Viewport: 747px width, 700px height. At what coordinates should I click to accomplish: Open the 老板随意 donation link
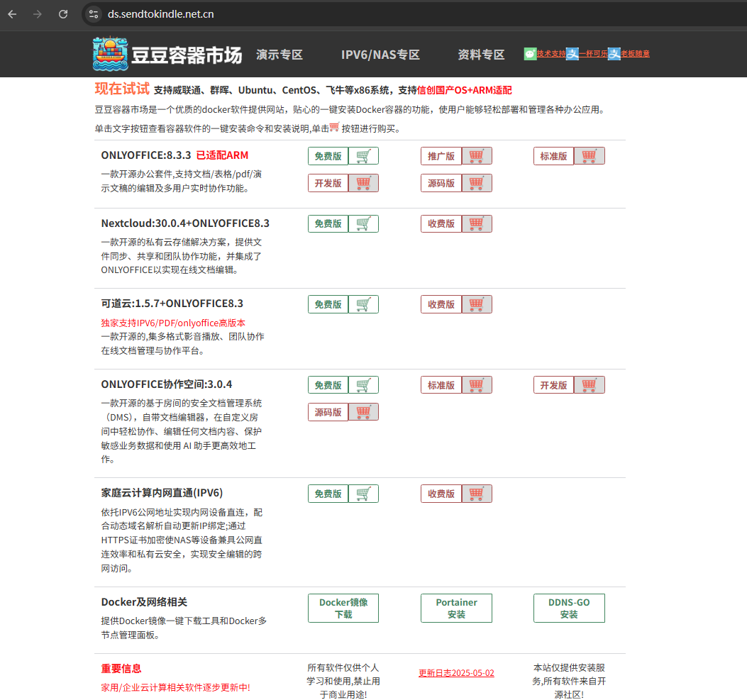tap(635, 54)
